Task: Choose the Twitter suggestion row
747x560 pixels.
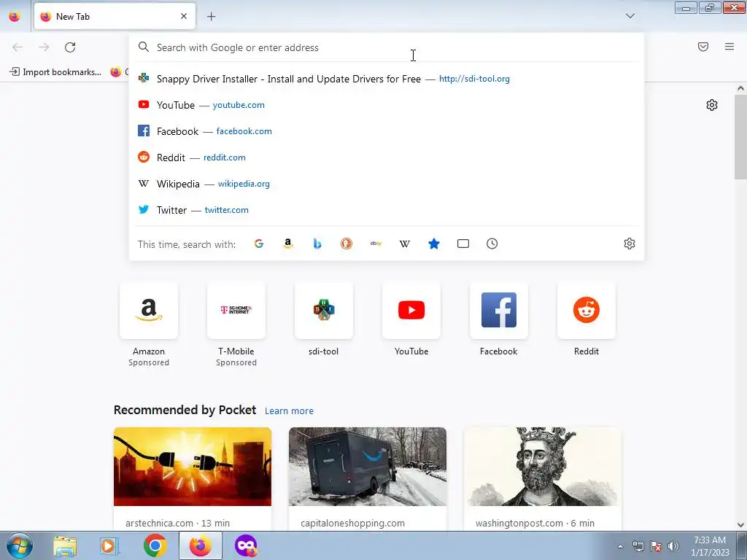Action: pos(387,209)
